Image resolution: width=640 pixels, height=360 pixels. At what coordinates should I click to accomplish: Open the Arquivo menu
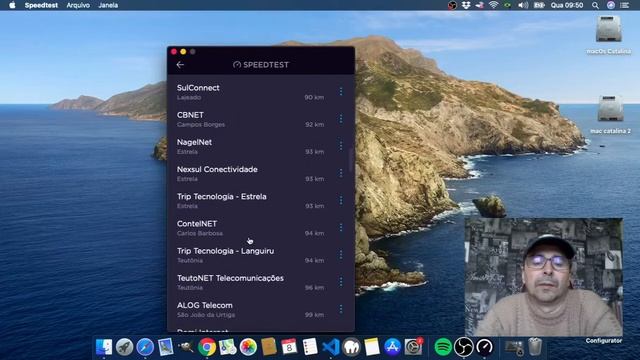tap(78, 5)
